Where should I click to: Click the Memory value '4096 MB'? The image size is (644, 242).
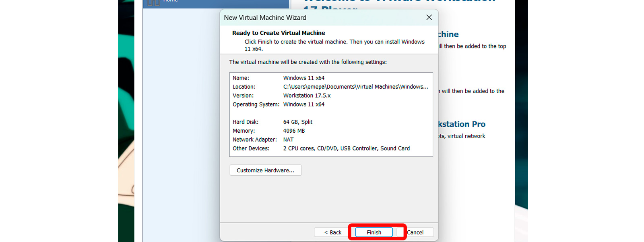coord(294,131)
